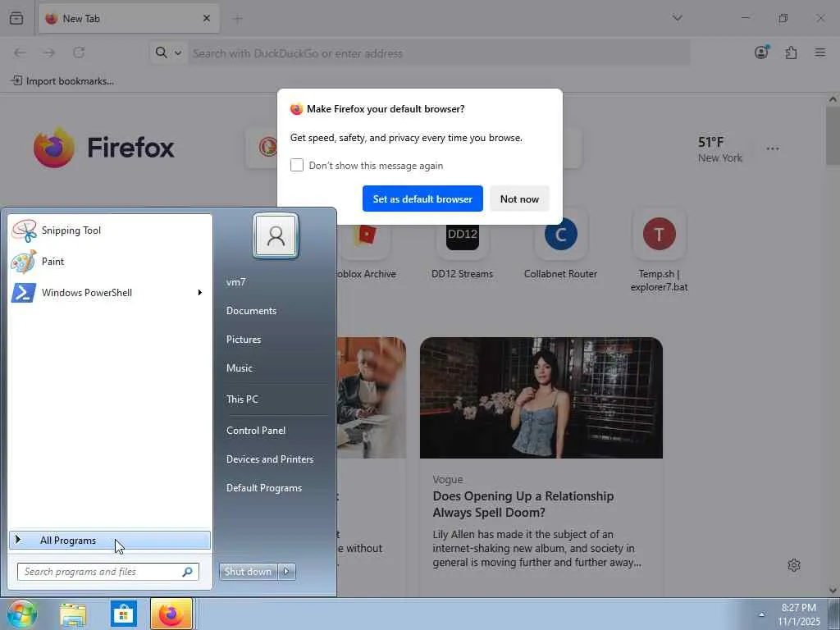The width and height of the screenshot is (840, 630).
Task: Open Devices and Printers from Start menu
Action: point(270,459)
